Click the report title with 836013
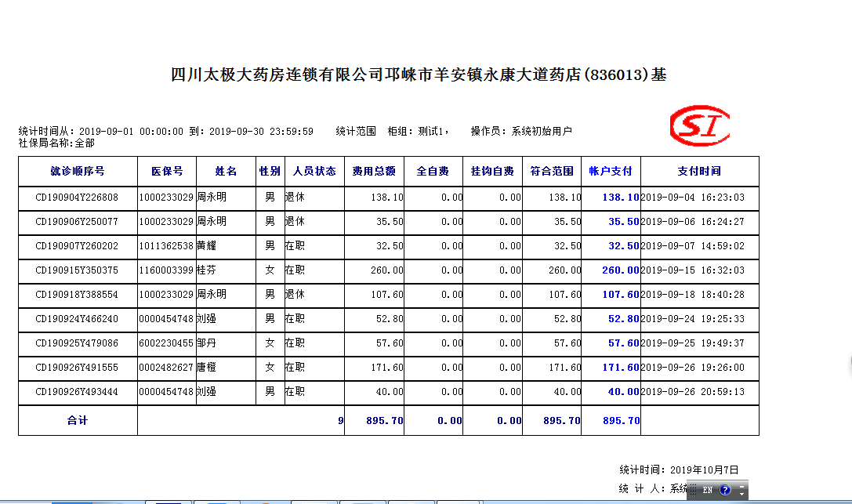 (x=419, y=74)
